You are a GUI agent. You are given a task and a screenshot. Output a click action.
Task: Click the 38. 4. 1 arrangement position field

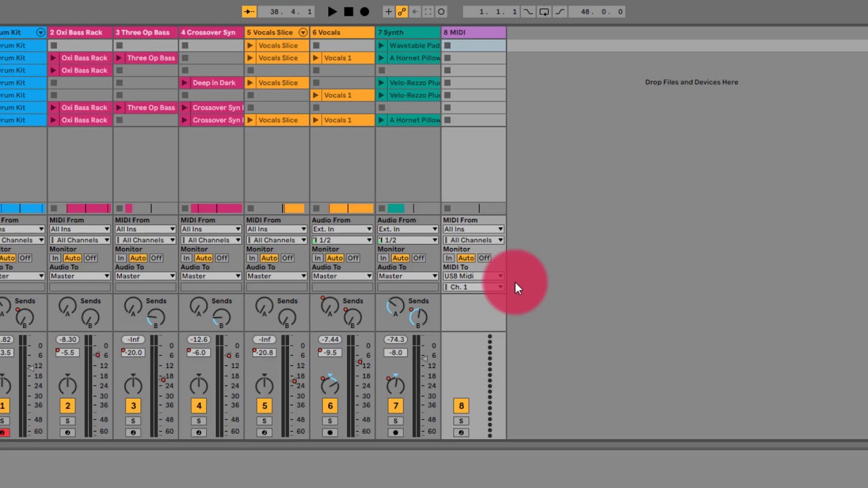292,12
